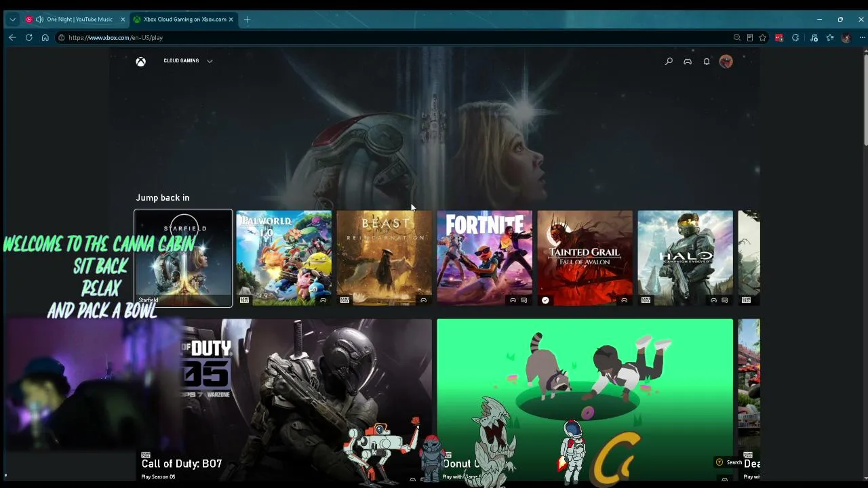Add this page to favorites with the star
This screenshot has height=488, width=868.
(x=763, y=38)
